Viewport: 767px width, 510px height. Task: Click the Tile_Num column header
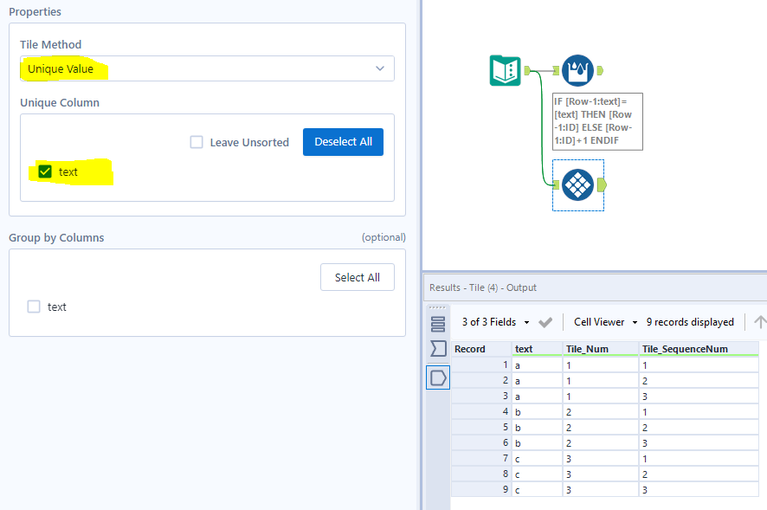pos(601,349)
